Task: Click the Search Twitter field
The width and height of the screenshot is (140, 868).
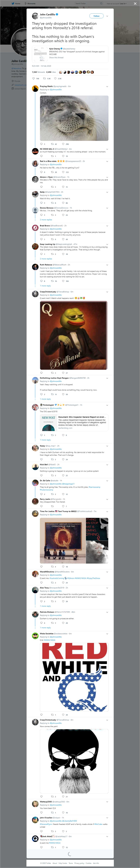Action: point(86,3)
